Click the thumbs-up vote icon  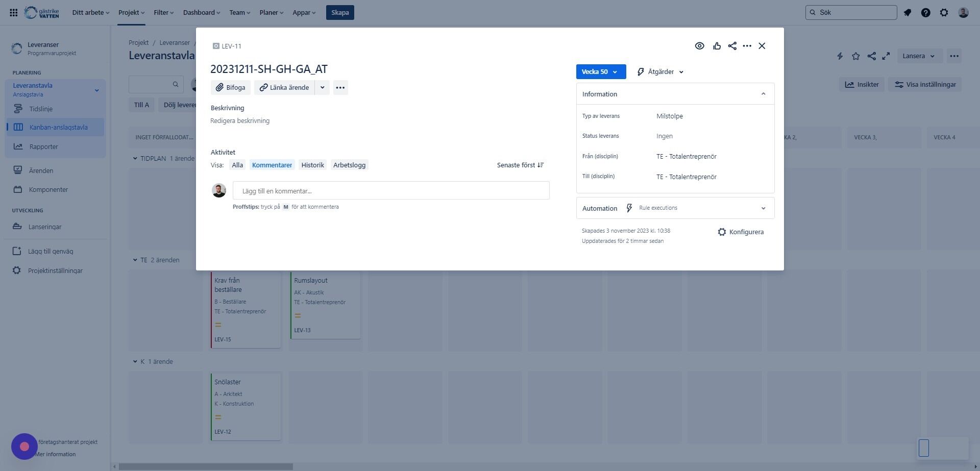pyautogui.click(x=717, y=46)
